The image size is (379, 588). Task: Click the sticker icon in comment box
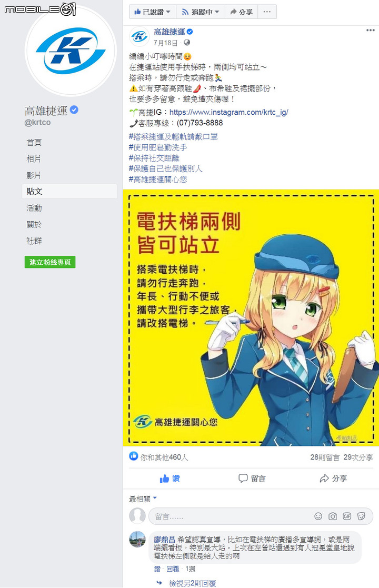click(362, 516)
